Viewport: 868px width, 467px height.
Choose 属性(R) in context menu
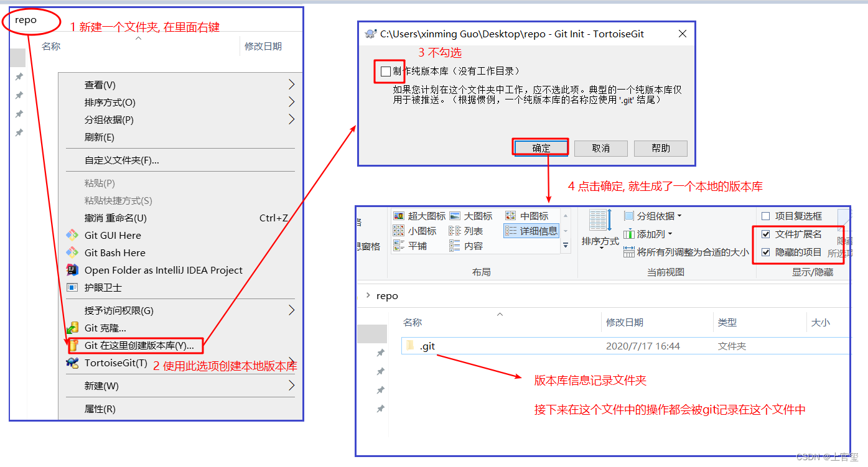100,409
